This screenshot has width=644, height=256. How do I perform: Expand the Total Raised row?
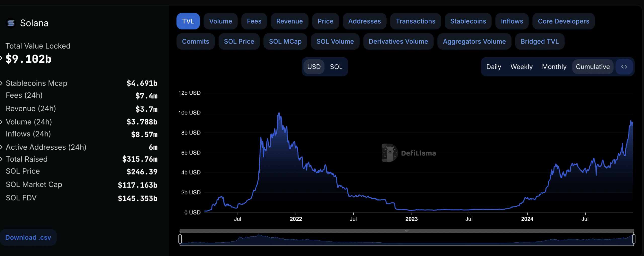pyautogui.click(x=1, y=159)
